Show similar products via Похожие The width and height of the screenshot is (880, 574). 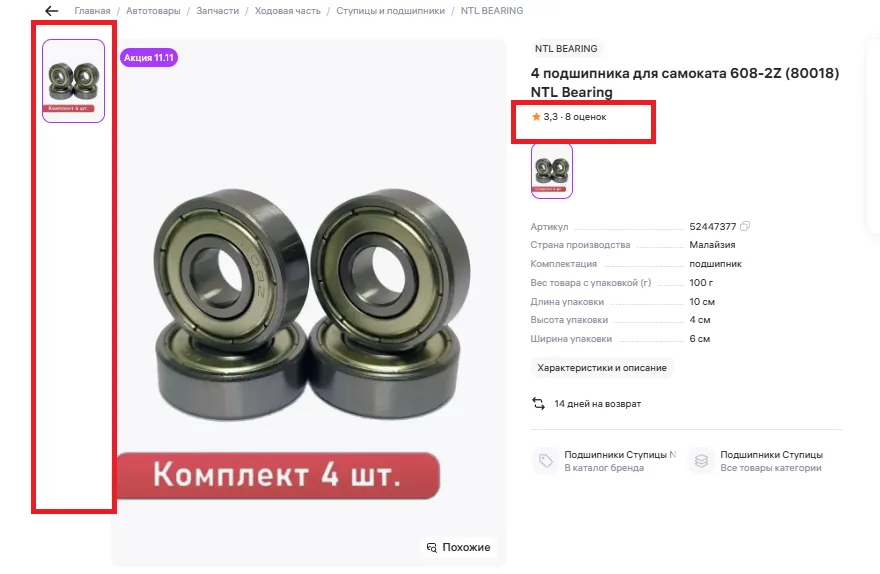pos(459,547)
